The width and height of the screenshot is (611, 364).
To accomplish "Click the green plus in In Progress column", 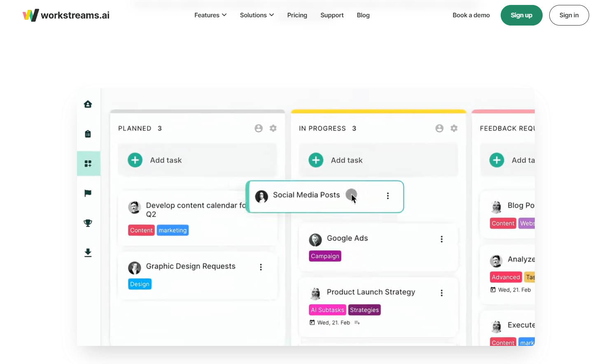I will 316,160.
